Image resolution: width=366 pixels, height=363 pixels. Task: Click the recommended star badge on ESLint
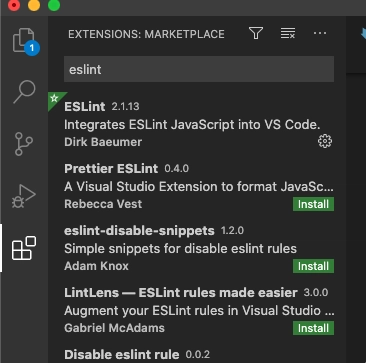click(55, 98)
